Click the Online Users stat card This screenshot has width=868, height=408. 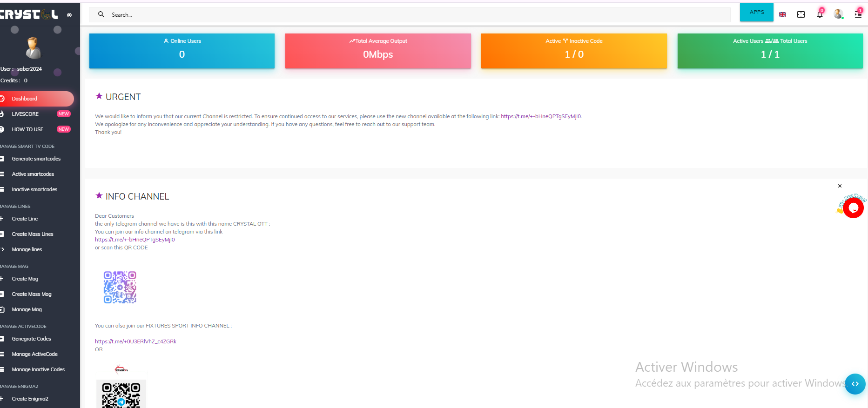[x=182, y=51]
